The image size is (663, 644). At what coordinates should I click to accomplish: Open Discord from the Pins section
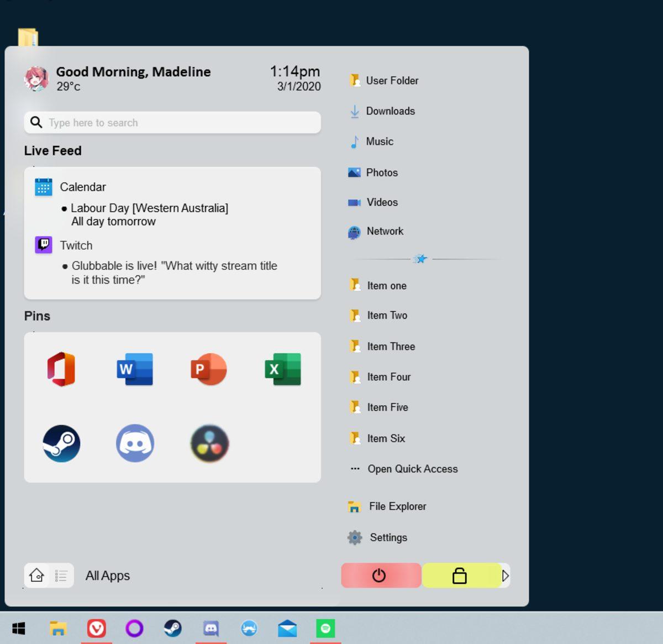pos(134,443)
